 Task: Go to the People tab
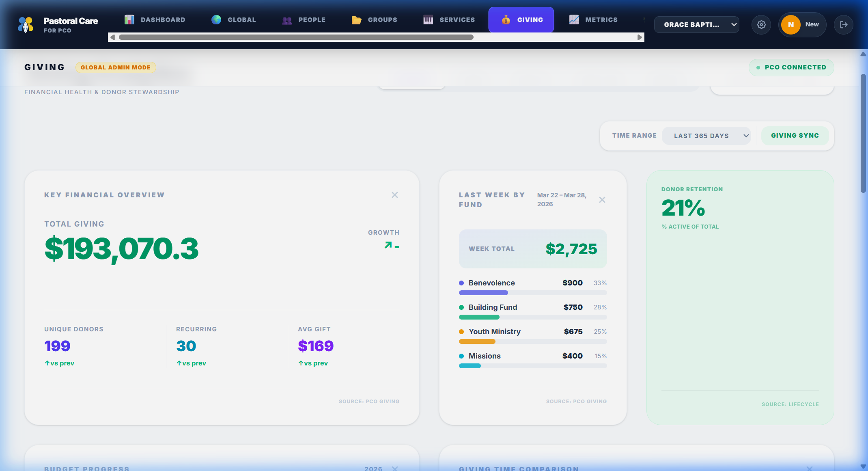[x=304, y=20]
